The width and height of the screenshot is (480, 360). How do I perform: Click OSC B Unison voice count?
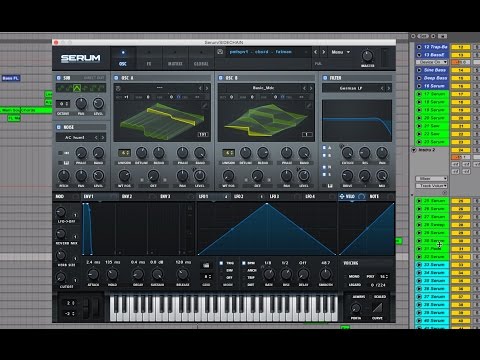[228, 153]
